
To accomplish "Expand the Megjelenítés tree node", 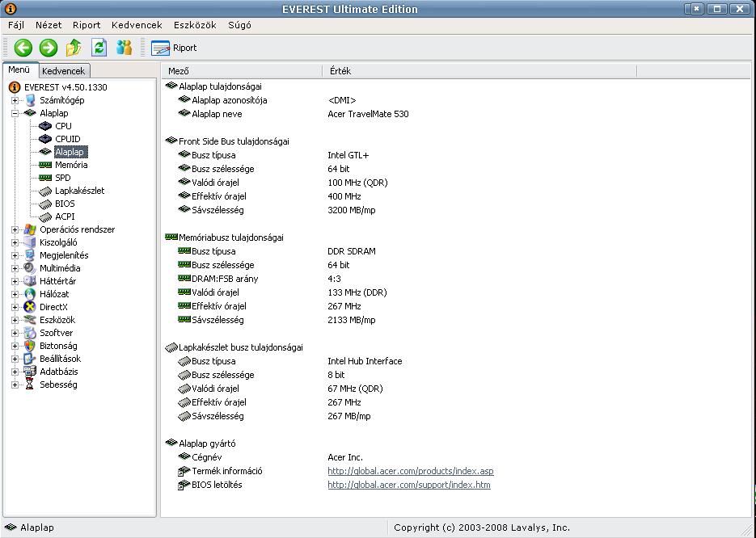I will [x=15, y=256].
